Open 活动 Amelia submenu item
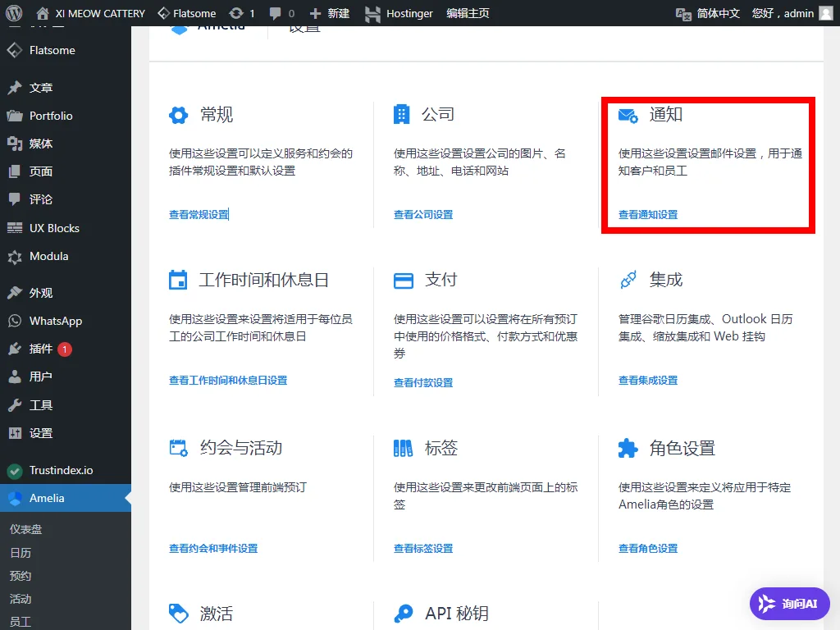This screenshot has height=630, width=840. pos(21,599)
